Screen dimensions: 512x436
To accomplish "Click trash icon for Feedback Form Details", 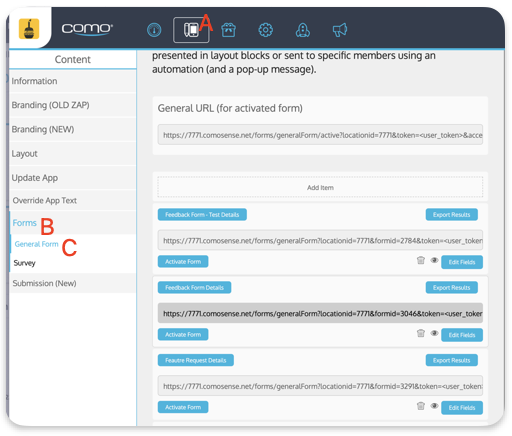I will (421, 333).
